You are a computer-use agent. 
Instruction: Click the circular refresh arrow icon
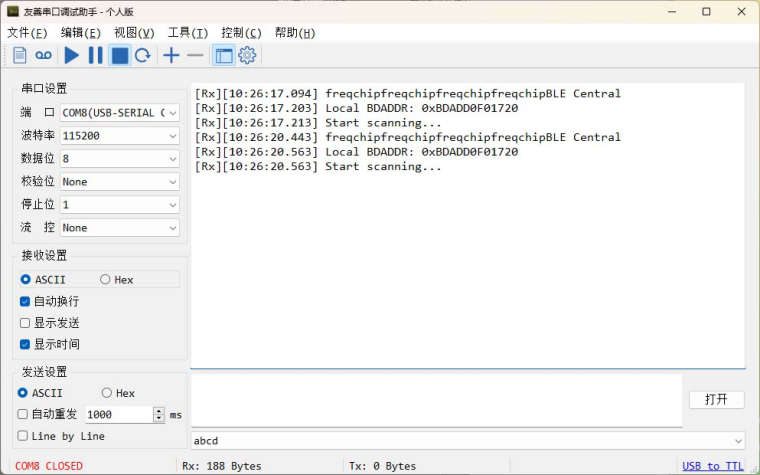click(143, 56)
